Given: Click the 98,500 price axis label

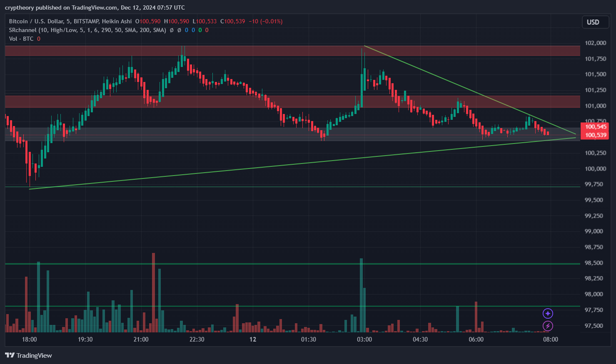Looking at the screenshot, I should (594, 262).
